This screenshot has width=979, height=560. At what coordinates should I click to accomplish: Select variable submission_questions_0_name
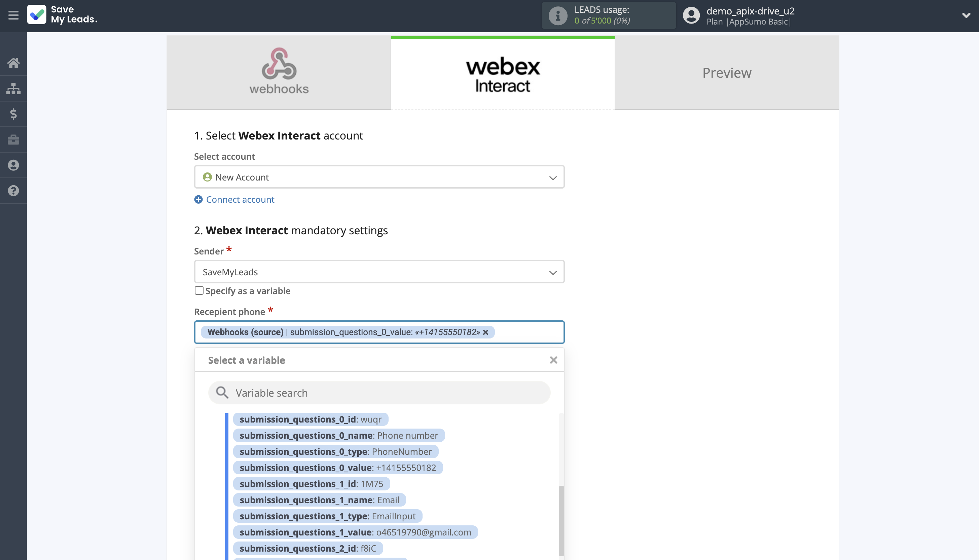(x=339, y=435)
